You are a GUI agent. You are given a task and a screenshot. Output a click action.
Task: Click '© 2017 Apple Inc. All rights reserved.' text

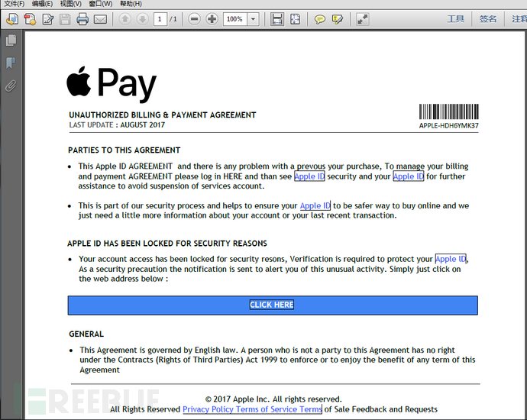point(273,399)
